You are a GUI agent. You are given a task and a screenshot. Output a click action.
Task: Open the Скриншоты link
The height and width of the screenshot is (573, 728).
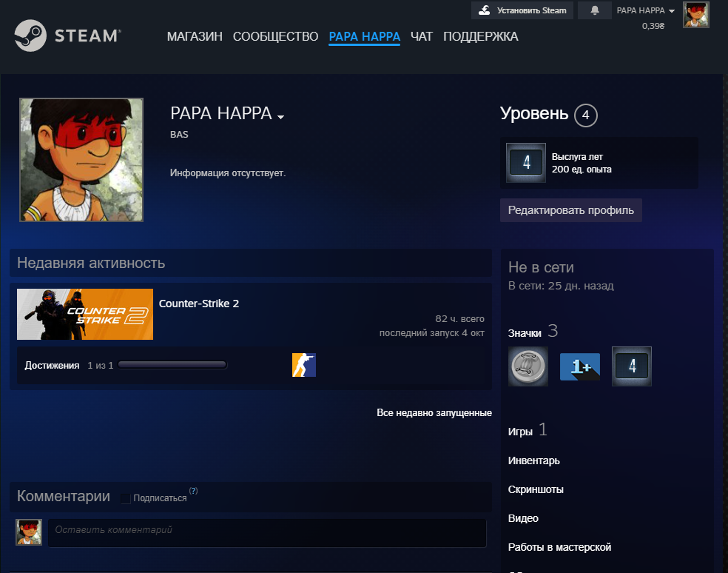pyautogui.click(x=536, y=489)
